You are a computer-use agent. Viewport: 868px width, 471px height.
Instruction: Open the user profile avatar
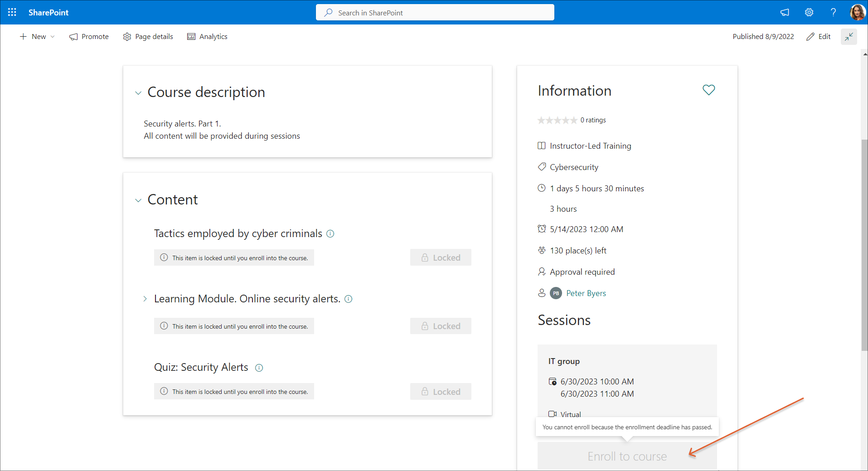[857, 12]
